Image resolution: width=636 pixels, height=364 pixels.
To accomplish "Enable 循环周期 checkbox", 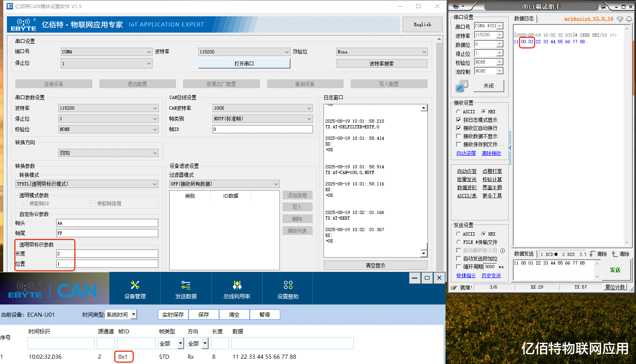I will point(459,267).
